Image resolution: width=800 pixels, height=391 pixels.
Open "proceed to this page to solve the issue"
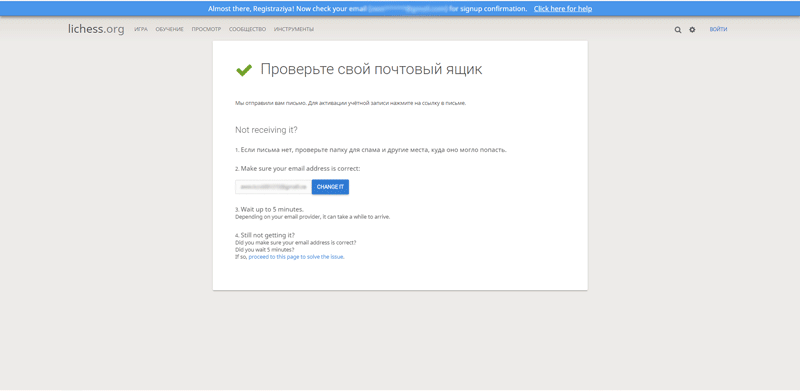pos(296,257)
